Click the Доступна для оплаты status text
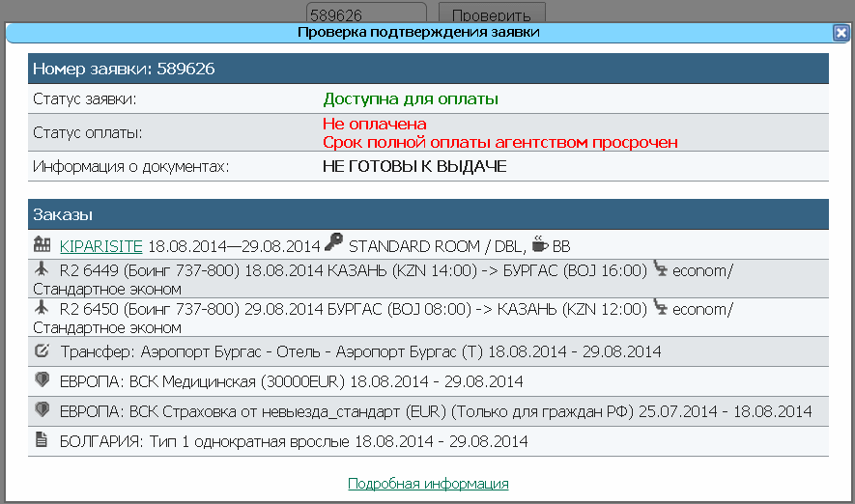Viewport: 855px width, 504px height. click(x=412, y=98)
